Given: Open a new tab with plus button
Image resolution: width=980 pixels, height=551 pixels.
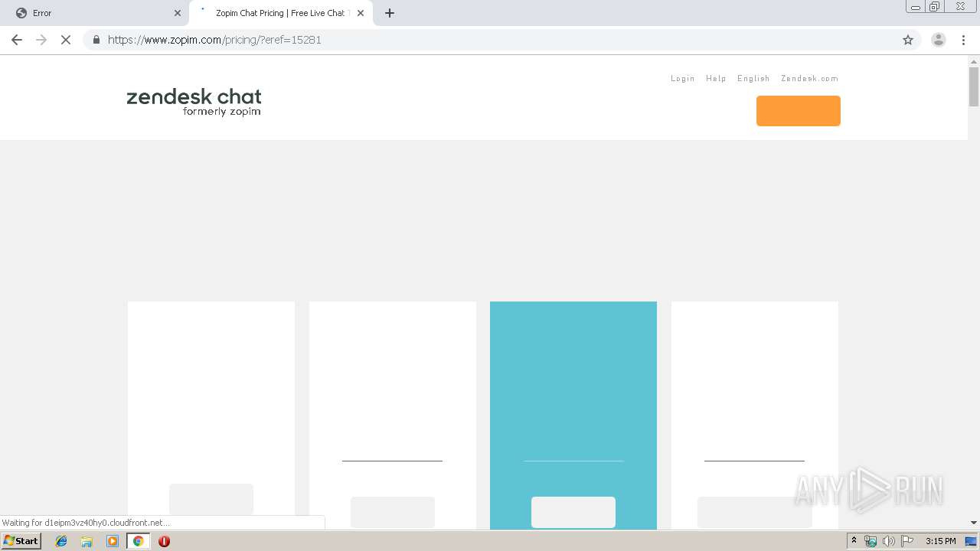Looking at the screenshot, I should [x=390, y=13].
